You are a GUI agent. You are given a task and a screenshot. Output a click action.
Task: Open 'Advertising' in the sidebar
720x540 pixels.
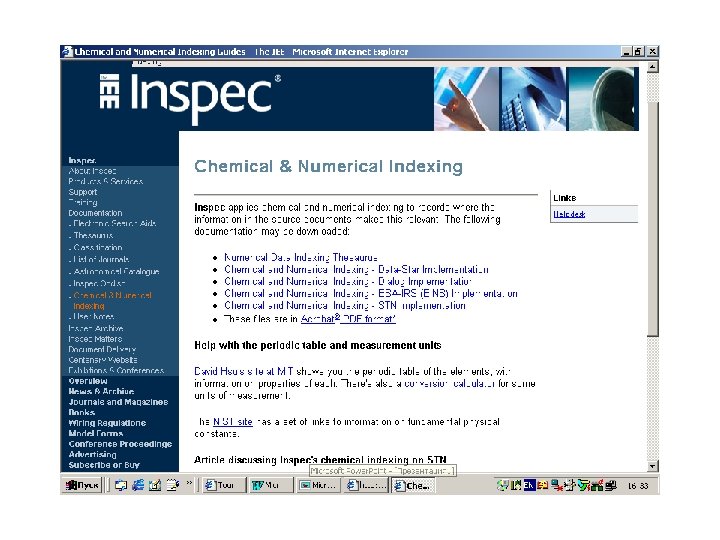(92, 455)
